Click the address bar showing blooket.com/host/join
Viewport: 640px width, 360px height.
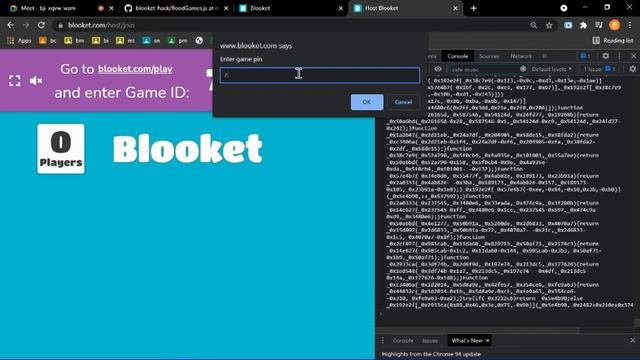click(290, 25)
